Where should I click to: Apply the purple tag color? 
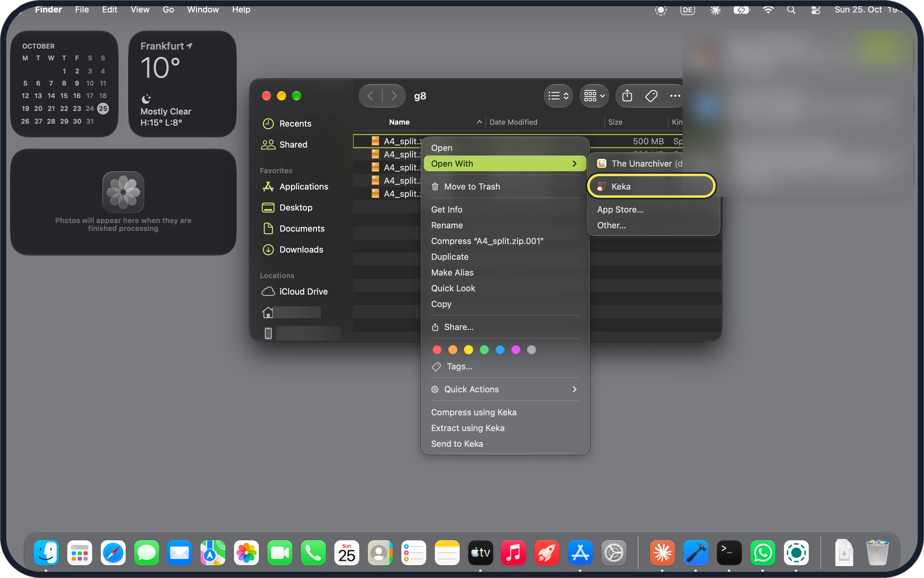click(x=515, y=349)
